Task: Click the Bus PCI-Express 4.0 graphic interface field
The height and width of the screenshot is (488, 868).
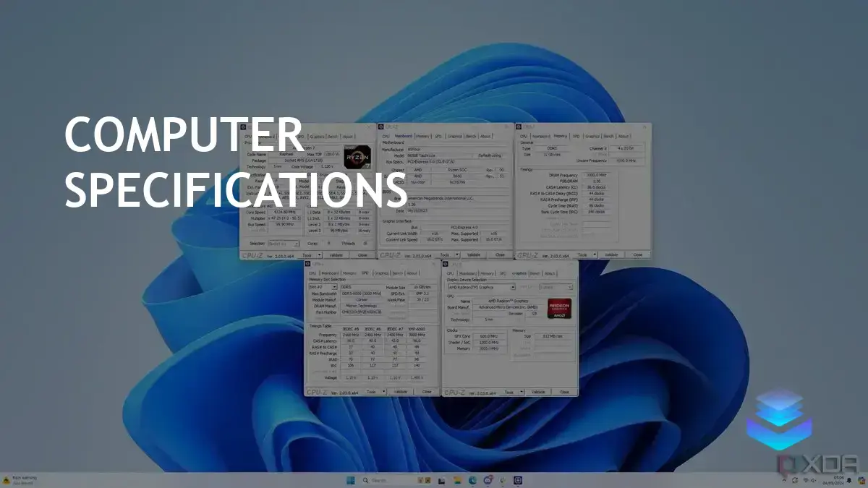Action: click(464, 227)
